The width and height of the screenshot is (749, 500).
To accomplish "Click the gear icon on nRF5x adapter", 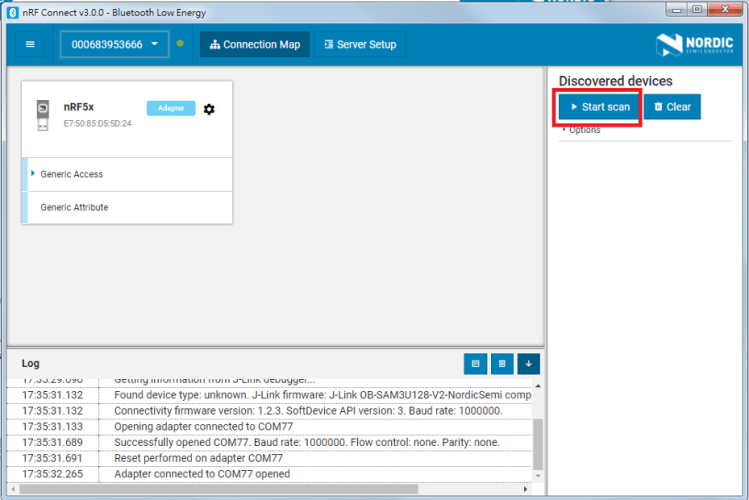I will (209, 109).
